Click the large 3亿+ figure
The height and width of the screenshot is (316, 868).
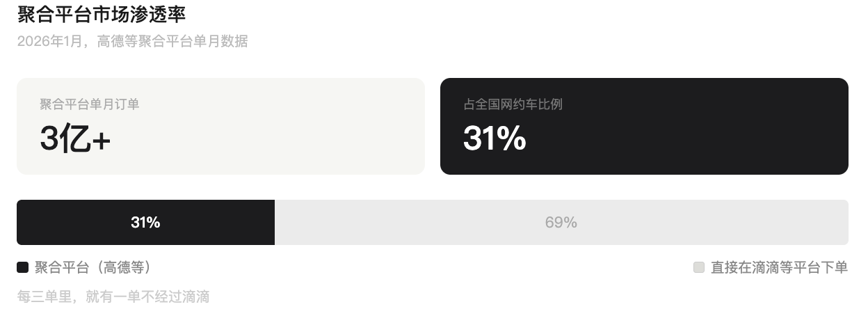[x=74, y=139]
